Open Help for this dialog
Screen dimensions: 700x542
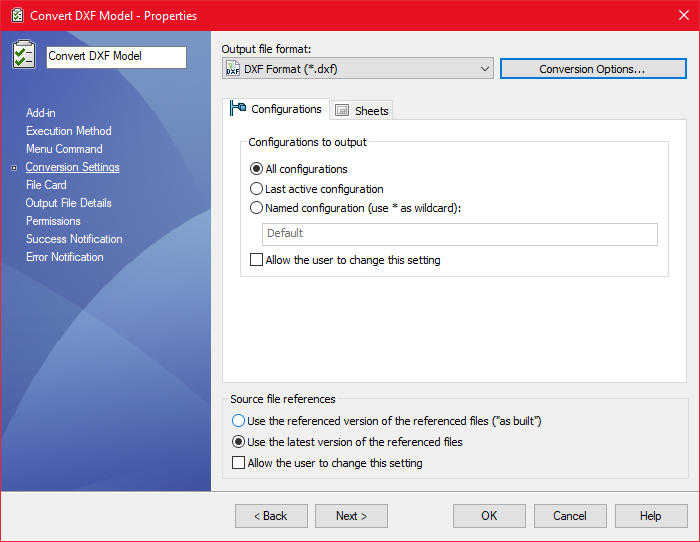[x=651, y=516]
